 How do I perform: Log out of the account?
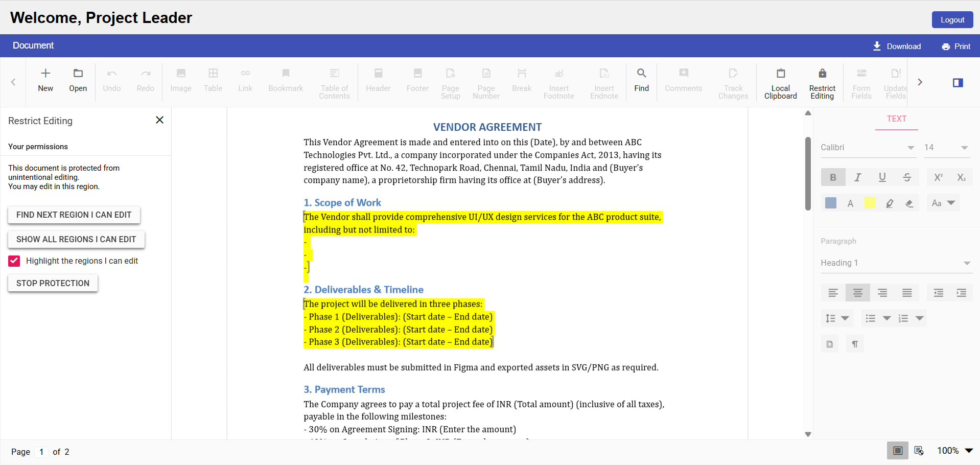pos(952,20)
